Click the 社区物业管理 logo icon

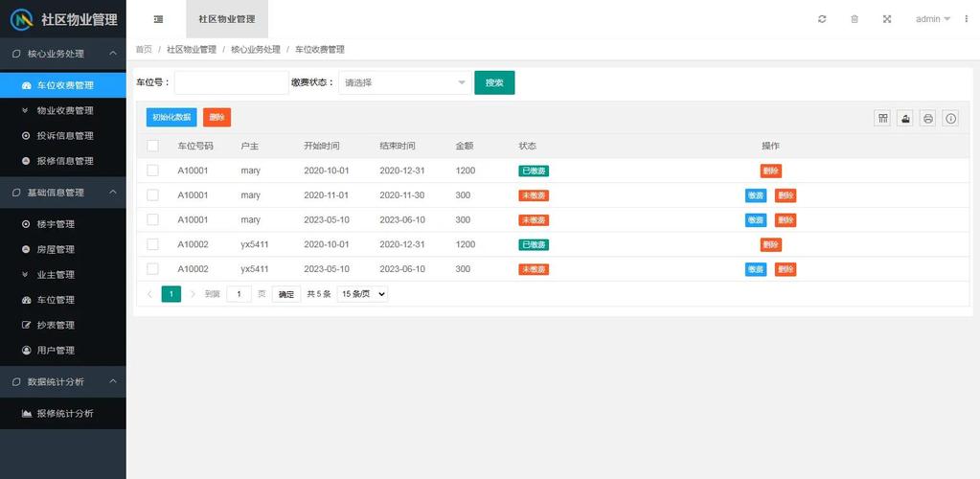coord(22,19)
